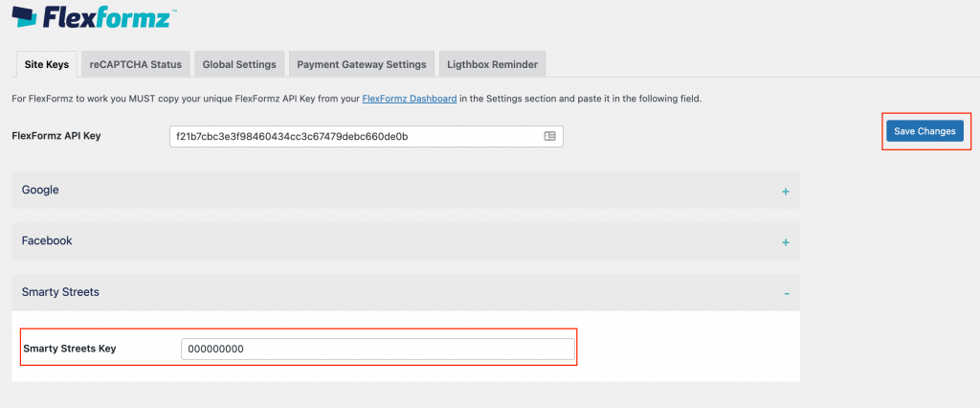
Task: Expand Facebook section with plus icon
Action: point(785,242)
